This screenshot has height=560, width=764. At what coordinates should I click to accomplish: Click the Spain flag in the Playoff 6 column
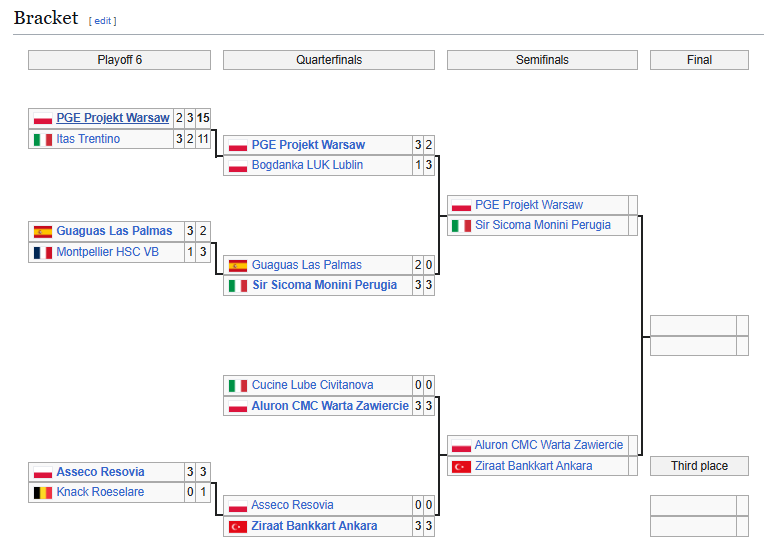[x=43, y=232]
